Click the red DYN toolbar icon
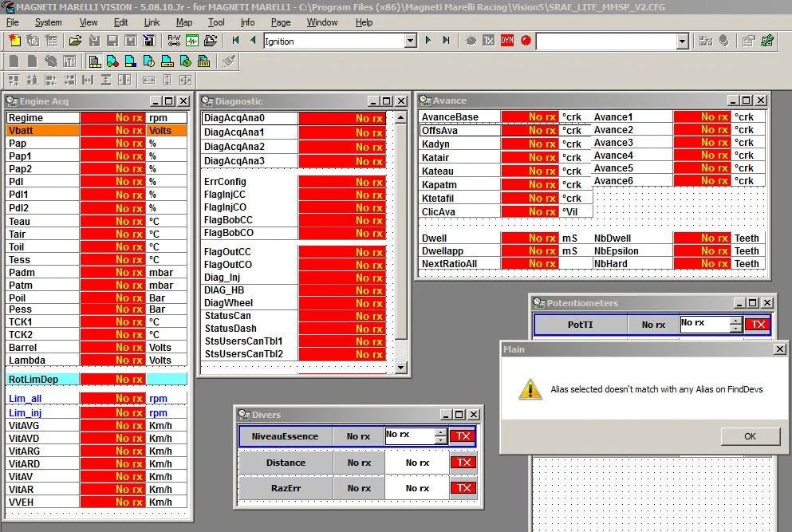 [507, 41]
